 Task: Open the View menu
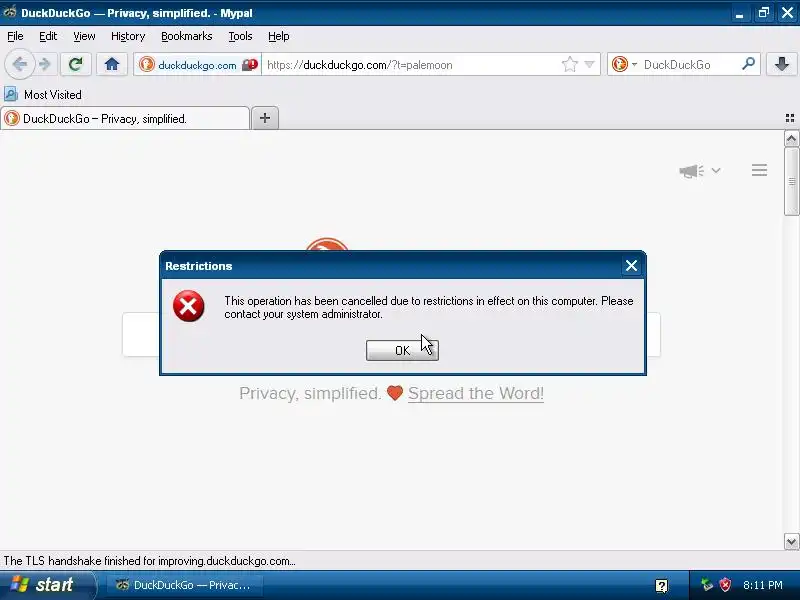point(84,36)
